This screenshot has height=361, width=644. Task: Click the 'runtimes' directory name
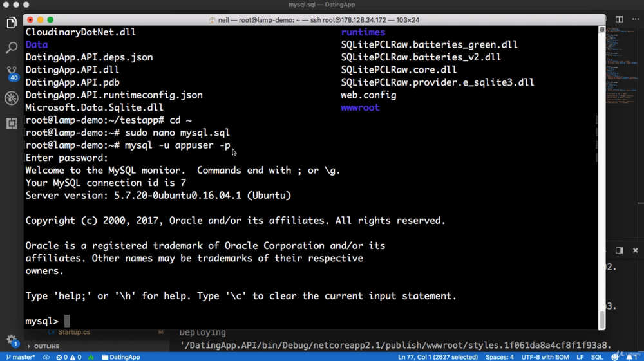(363, 32)
